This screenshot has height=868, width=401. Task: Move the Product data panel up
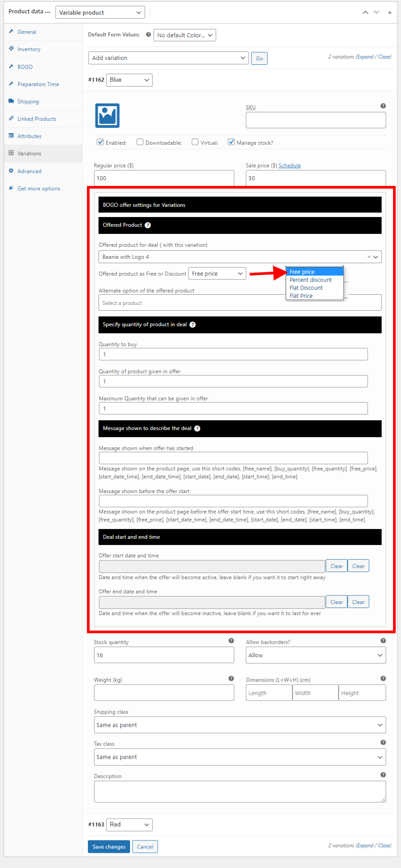[x=366, y=12]
